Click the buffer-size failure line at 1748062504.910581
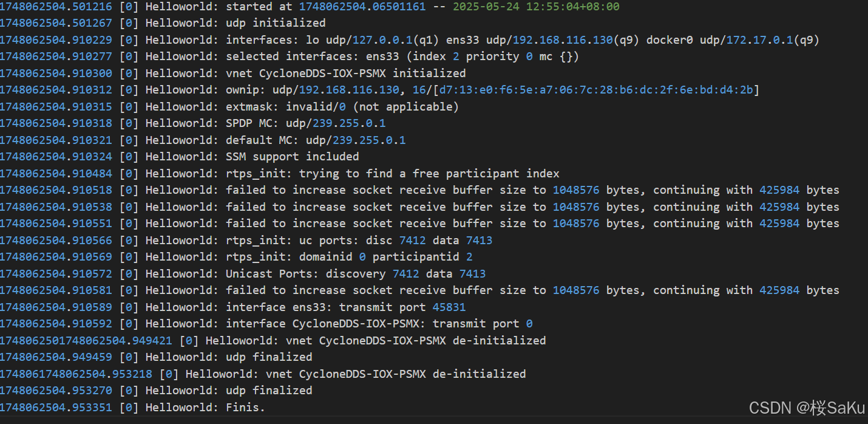The height and width of the screenshot is (424, 868). coord(420,290)
